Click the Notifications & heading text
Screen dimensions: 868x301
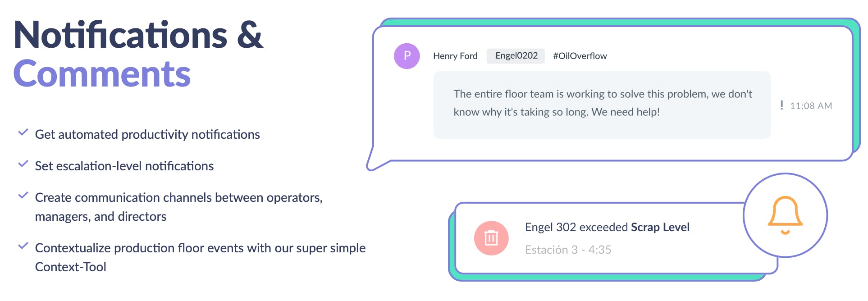point(138,35)
